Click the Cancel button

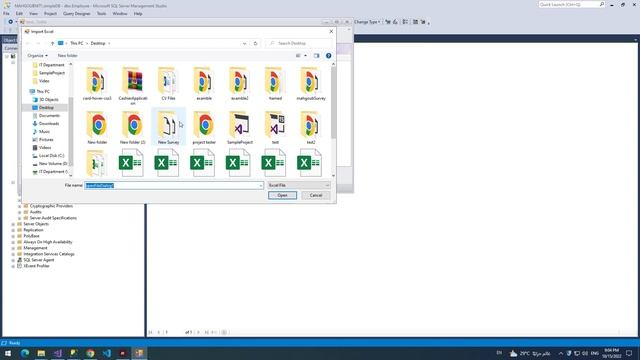(x=316, y=196)
